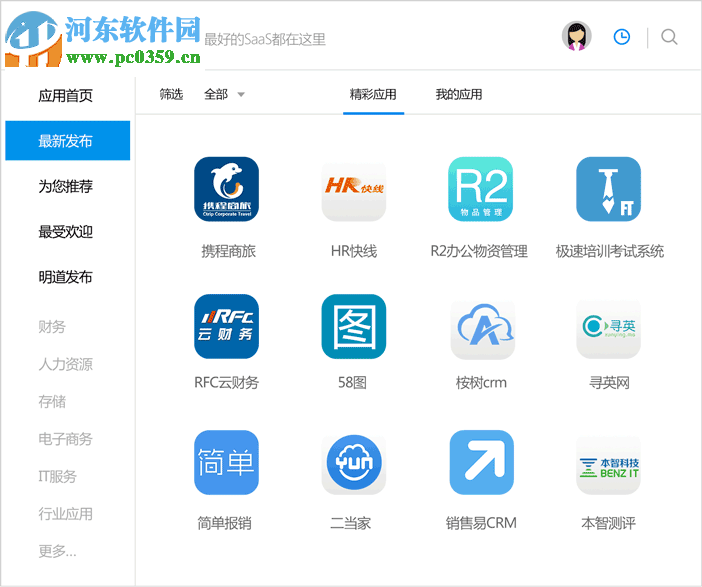The height and width of the screenshot is (587, 702).
Task: Filter by IT服务 category
Action: (x=58, y=476)
